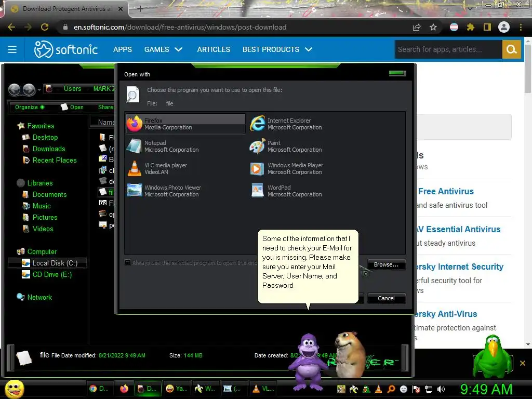Select Favorites in Explorer sidebar
Viewport: 532px width, 399px height.
point(41,126)
